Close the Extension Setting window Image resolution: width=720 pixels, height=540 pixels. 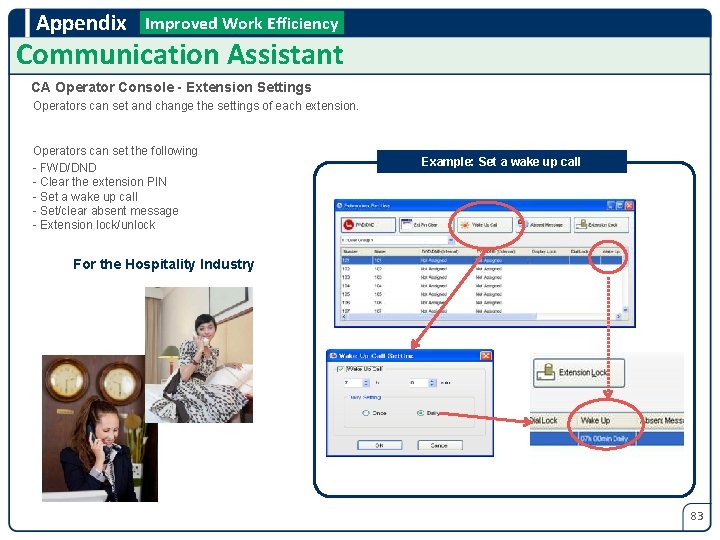pos(629,205)
